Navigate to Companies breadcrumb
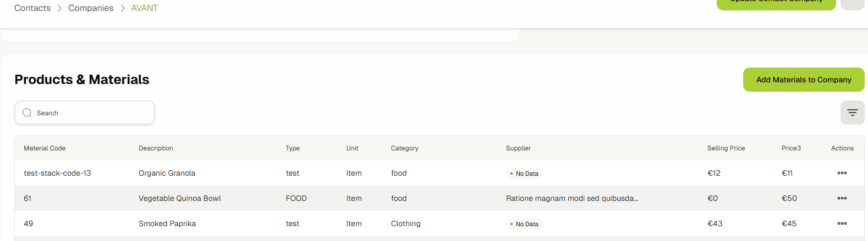This screenshot has height=241, width=868. click(x=91, y=8)
